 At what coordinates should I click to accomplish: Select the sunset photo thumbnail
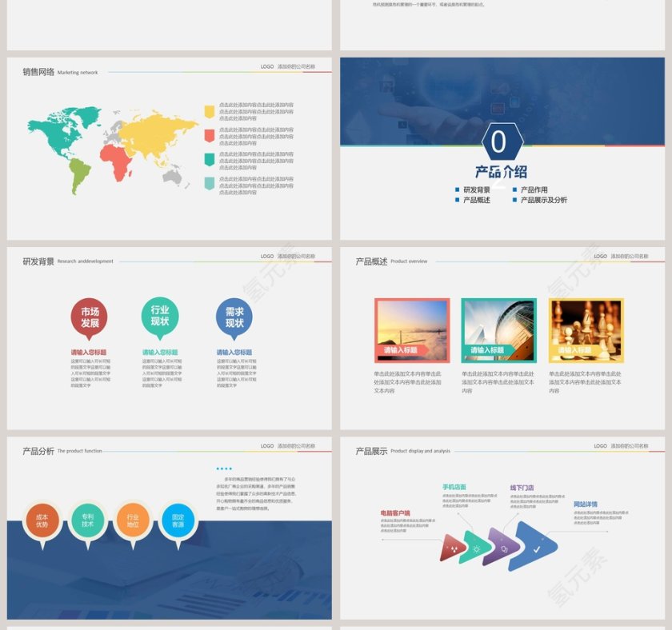412,330
